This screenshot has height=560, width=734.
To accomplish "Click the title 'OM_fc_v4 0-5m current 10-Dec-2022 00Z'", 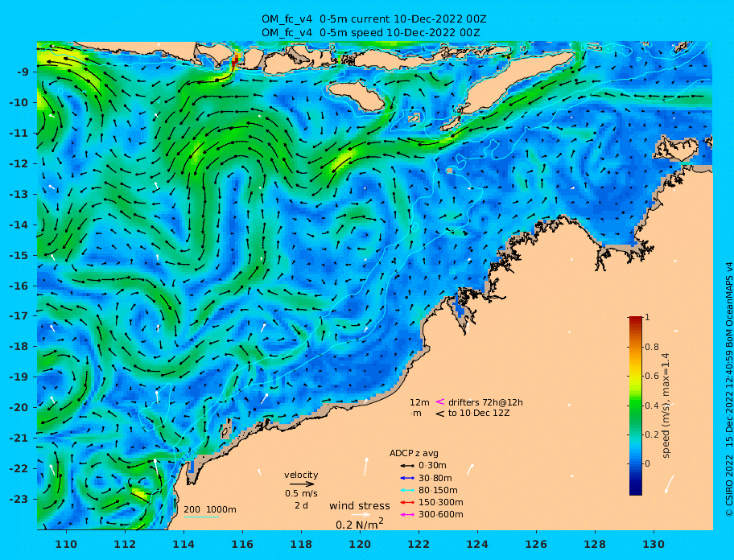I will (373, 19).
